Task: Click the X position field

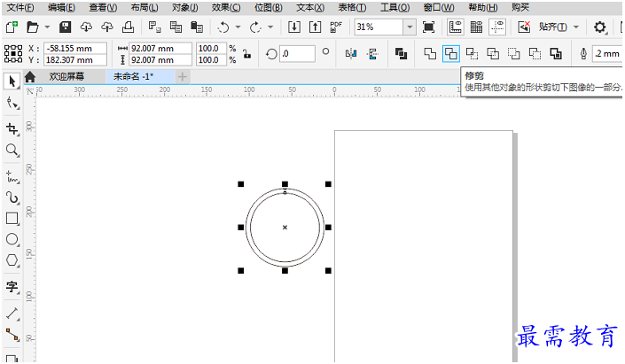Action: (75, 48)
